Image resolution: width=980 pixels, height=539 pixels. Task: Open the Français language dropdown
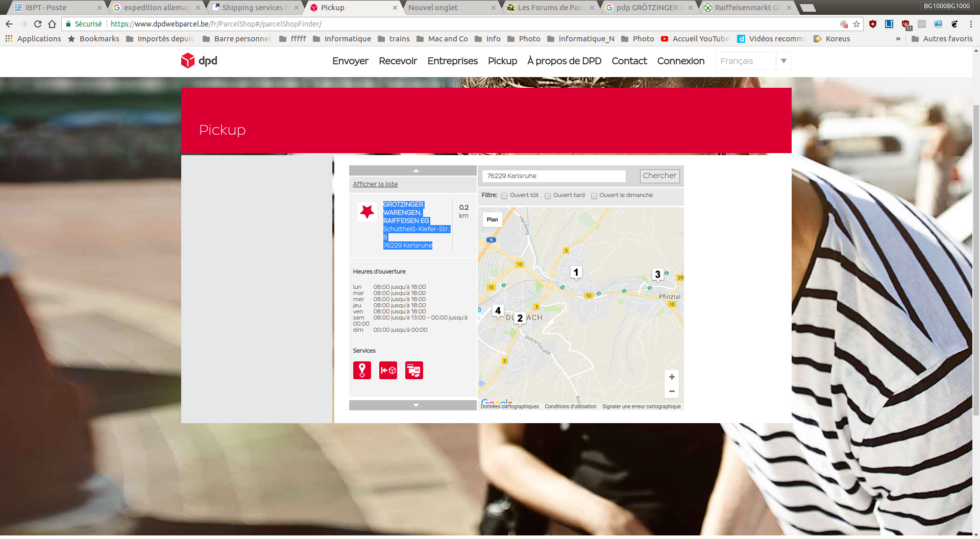(753, 61)
